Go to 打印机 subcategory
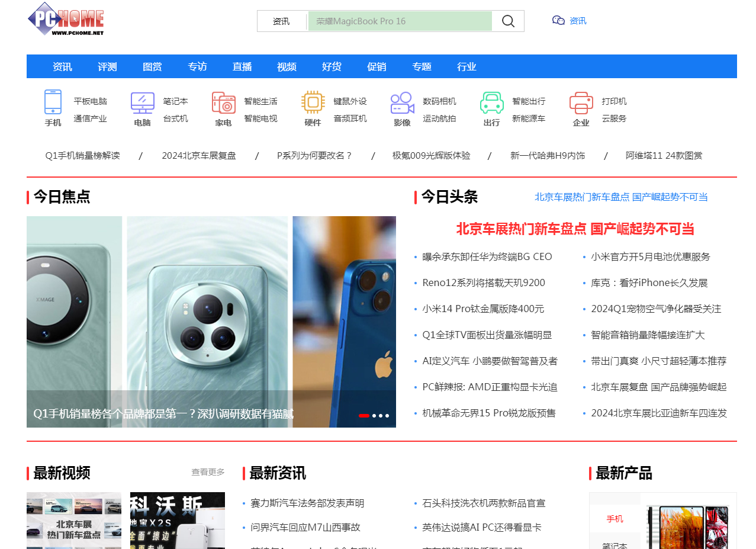The image size is (756, 549). (614, 101)
